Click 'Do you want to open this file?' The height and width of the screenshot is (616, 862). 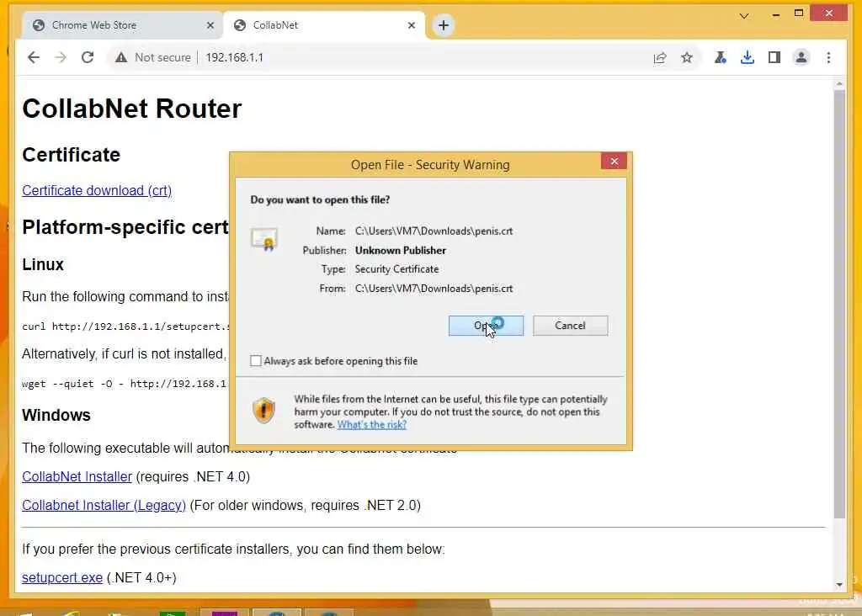[320, 199]
